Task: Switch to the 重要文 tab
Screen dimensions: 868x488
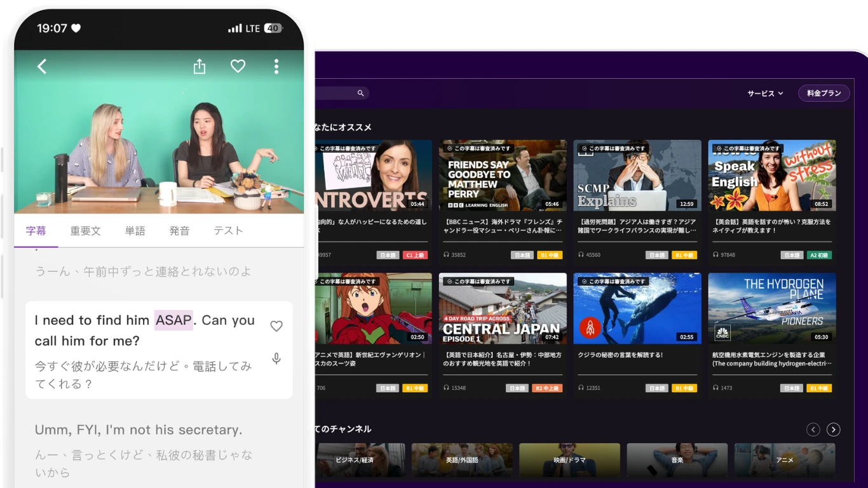Action: point(85,231)
